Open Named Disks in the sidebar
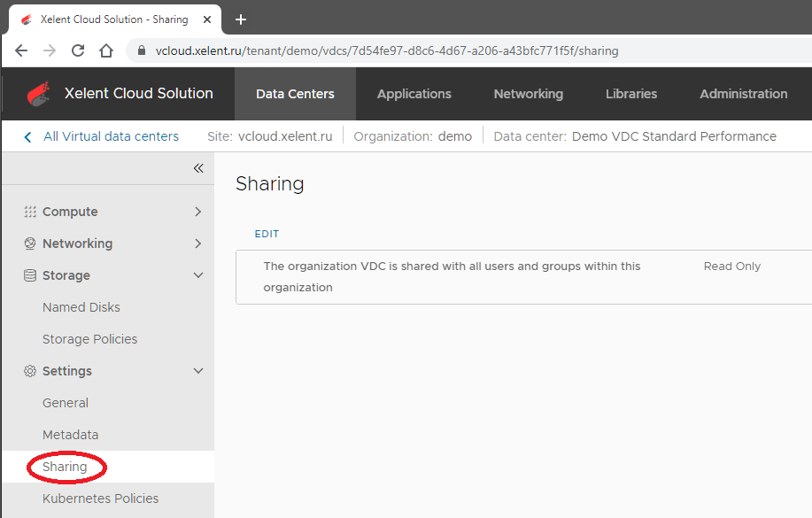The height and width of the screenshot is (518, 812). (x=81, y=307)
